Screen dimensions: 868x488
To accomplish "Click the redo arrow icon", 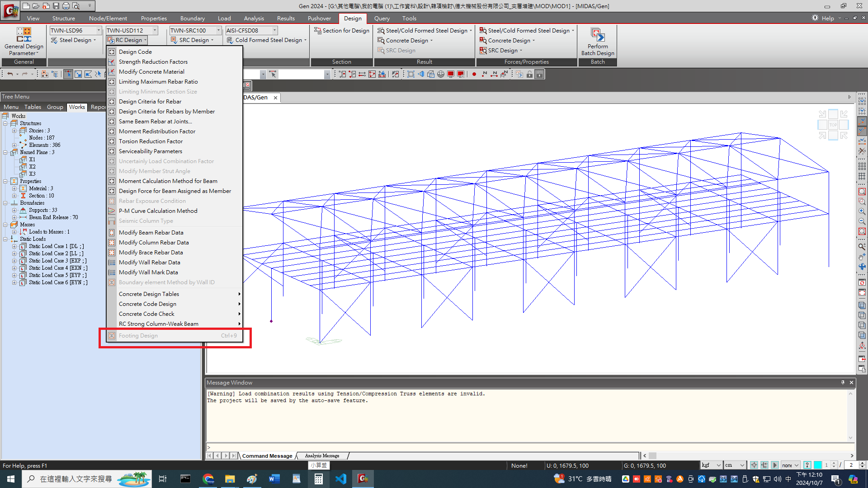I will click(25, 74).
